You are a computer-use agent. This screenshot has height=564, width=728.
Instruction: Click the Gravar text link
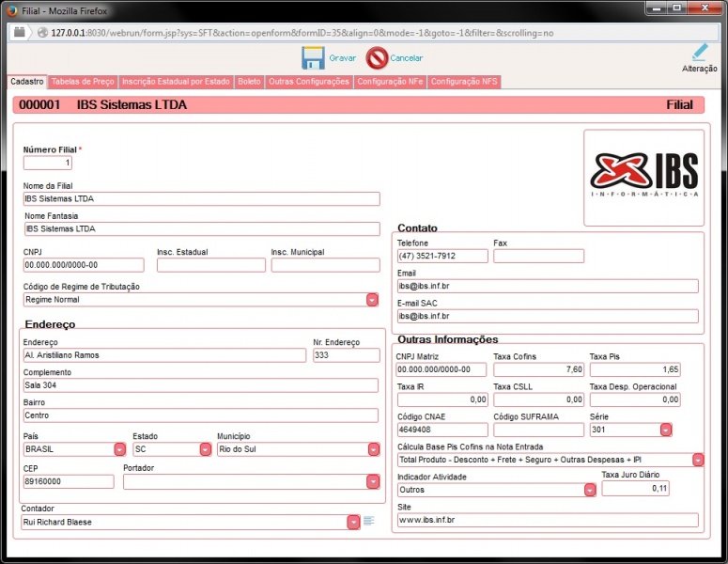tap(343, 58)
